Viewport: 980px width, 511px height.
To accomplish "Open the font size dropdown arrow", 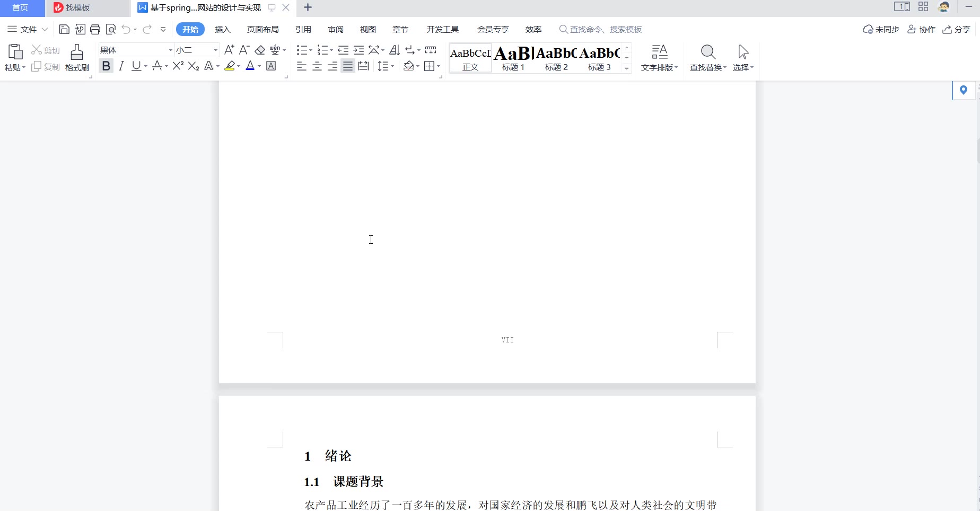I will (216, 50).
